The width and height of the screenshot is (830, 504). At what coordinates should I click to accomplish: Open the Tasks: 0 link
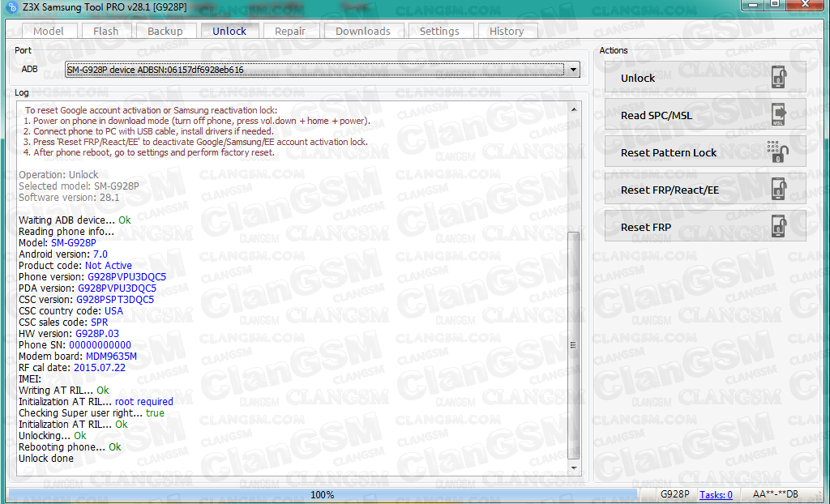coord(716,495)
